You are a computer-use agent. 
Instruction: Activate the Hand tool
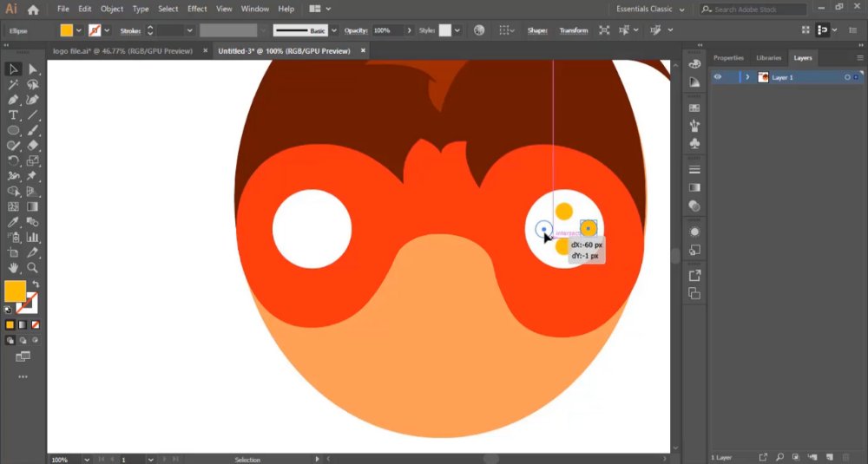pyautogui.click(x=13, y=268)
